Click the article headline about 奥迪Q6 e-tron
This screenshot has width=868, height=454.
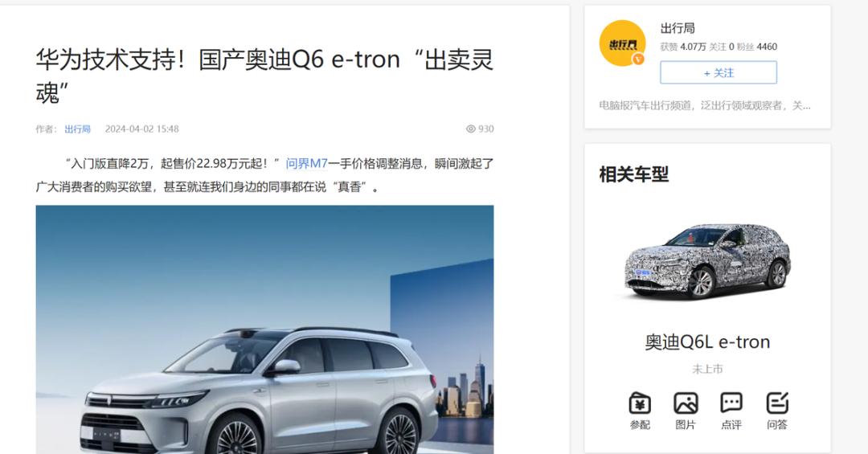point(264,76)
